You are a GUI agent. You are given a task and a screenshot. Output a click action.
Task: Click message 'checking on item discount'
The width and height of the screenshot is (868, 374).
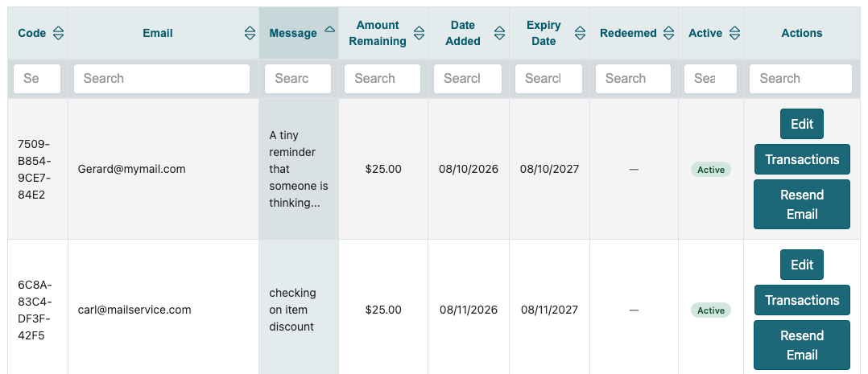coord(293,310)
